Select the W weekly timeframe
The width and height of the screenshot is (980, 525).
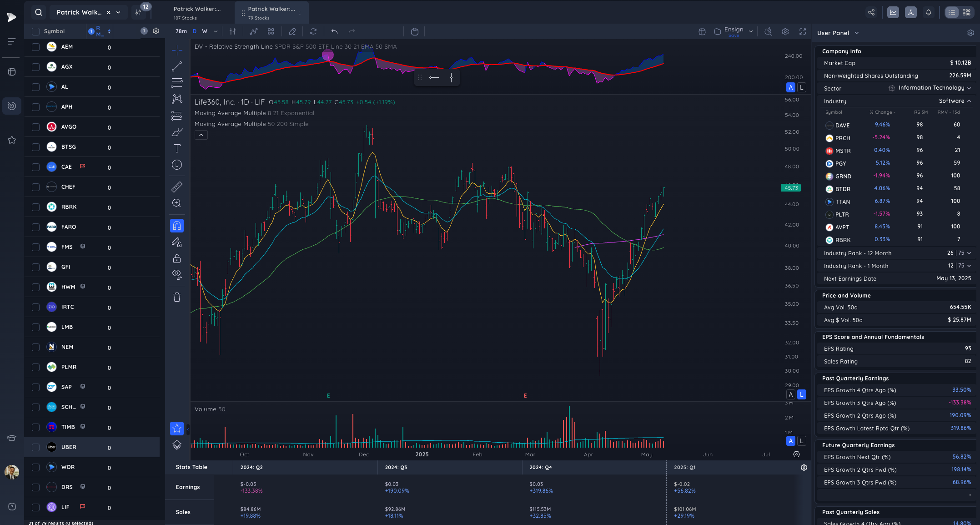pyautogui.click(x=205, y=31)
